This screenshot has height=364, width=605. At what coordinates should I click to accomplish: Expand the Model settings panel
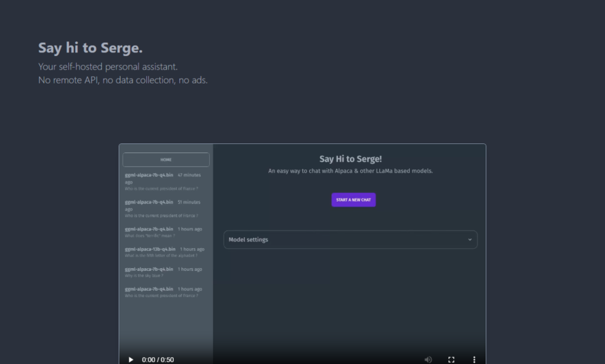point(350,239)
